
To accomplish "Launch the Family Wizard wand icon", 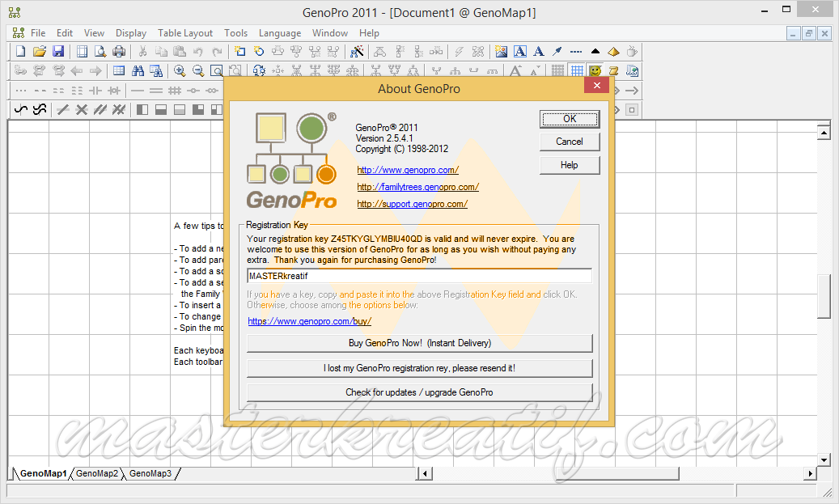I will click(x=357, y=51).
